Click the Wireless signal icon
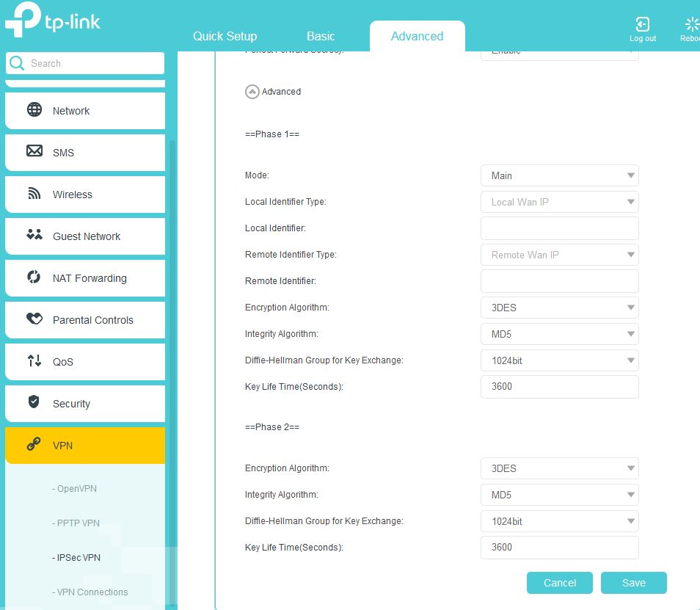Image resolution: width=700 pixels, height=610 pixels. 34,193
